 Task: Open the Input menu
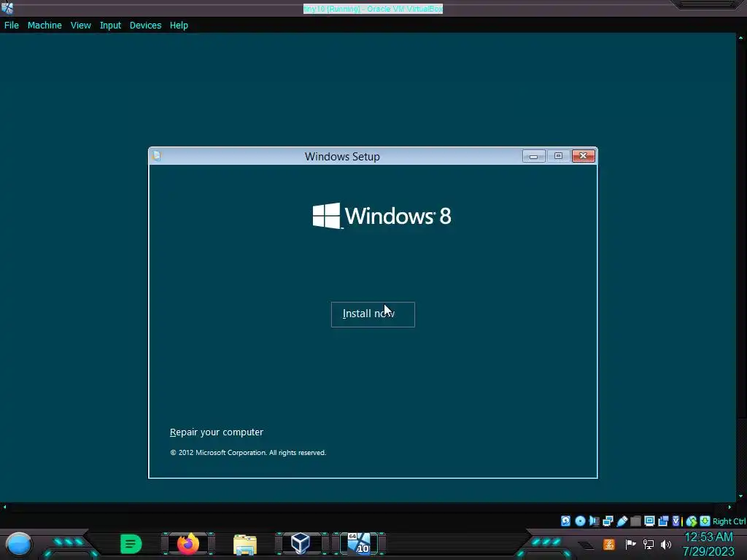coord(110,26)
